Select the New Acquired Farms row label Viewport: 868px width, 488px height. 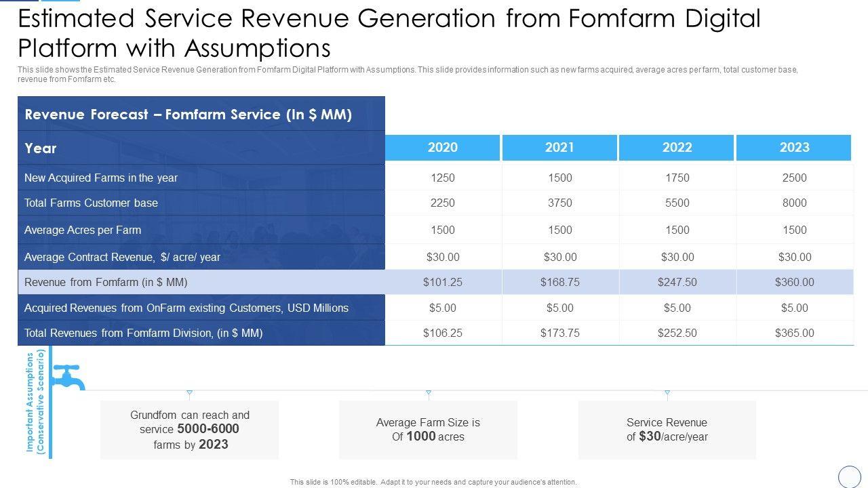pyautogui.click(x=101, y=178)
